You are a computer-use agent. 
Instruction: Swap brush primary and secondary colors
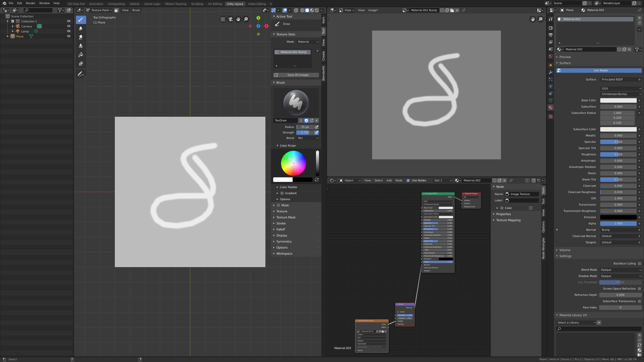click(x=317, y=180)
